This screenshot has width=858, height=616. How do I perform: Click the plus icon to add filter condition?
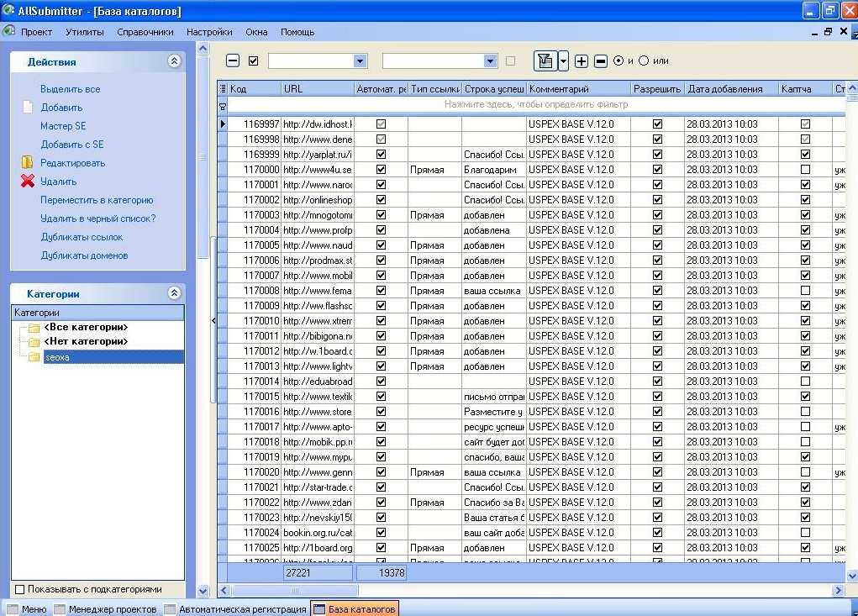(581, 61)
